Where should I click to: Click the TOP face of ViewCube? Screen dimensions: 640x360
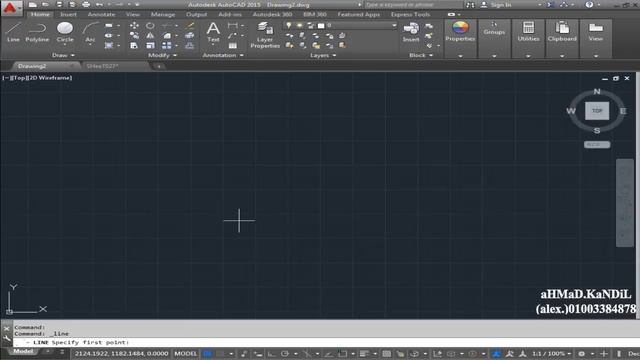[x=597, y=111]
